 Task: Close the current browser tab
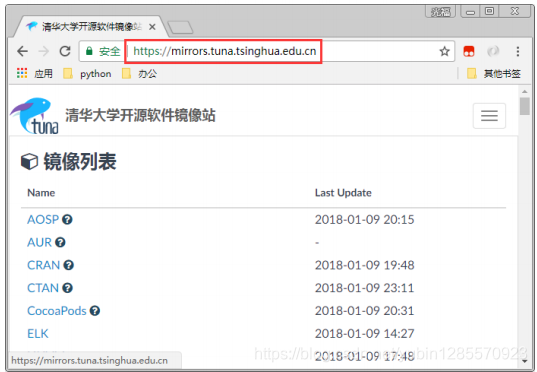pyautogui.click(x=152, y=27)
